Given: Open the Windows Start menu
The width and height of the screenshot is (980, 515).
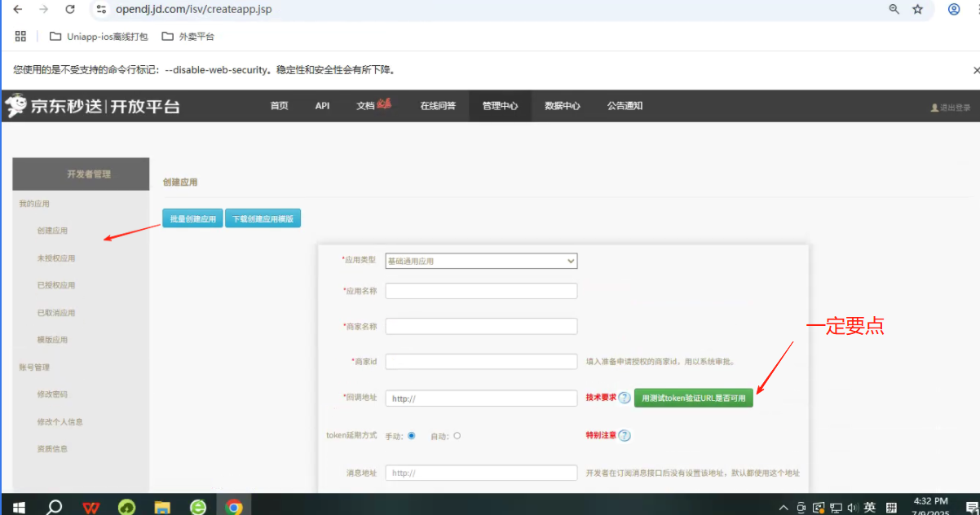Looking at the screenshot, I should tap(19, 507).
